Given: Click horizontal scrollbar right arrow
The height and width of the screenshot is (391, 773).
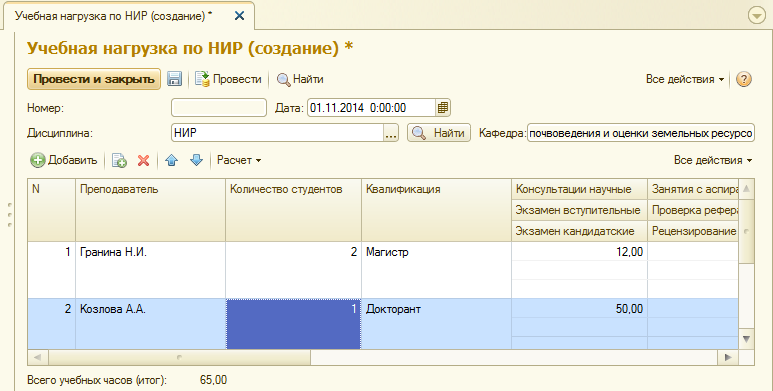Looking at the screenshot, I should (728, 357).
